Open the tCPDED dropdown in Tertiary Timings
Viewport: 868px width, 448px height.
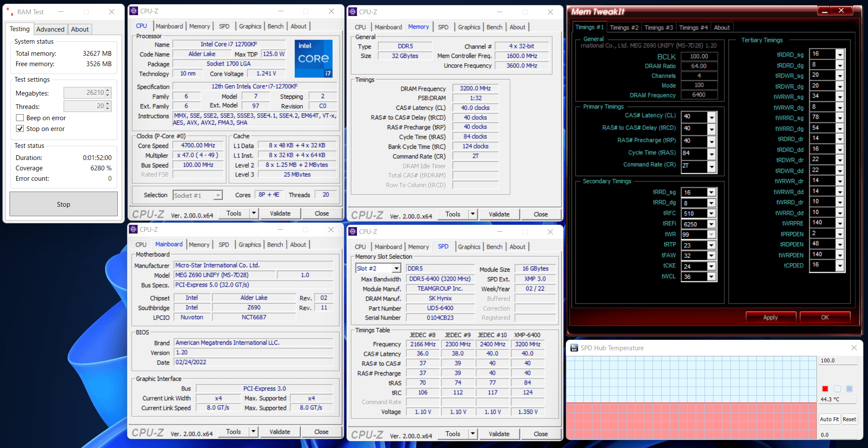click(x=840, y=266)
